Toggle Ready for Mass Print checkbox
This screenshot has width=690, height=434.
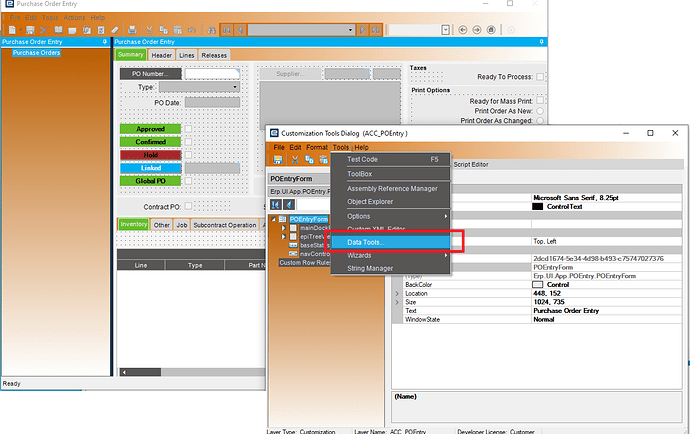(540, 100)
